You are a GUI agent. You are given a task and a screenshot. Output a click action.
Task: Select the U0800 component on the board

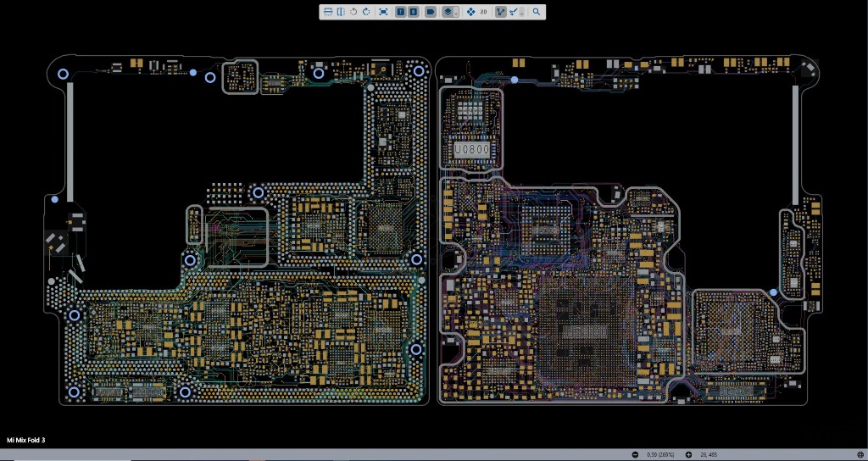(x=472, y=149)
